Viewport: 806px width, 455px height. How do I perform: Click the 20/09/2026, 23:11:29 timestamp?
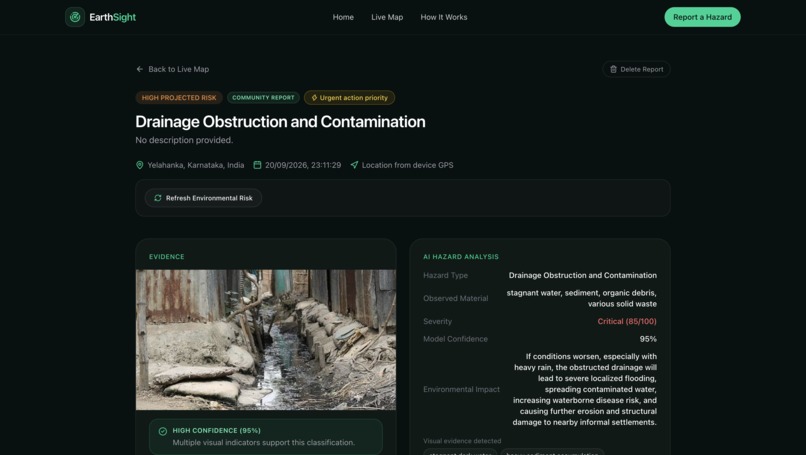(303, 165)
